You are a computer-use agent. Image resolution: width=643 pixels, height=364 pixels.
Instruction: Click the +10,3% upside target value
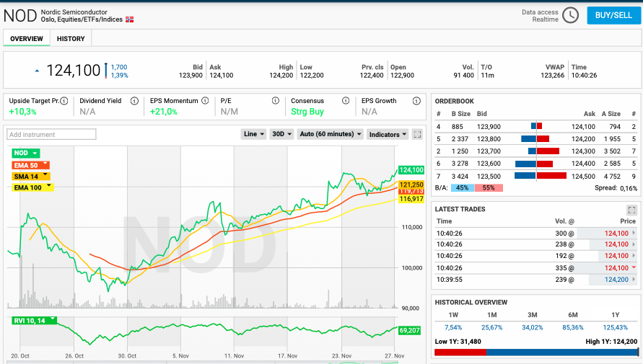click(x=22, y=112)
